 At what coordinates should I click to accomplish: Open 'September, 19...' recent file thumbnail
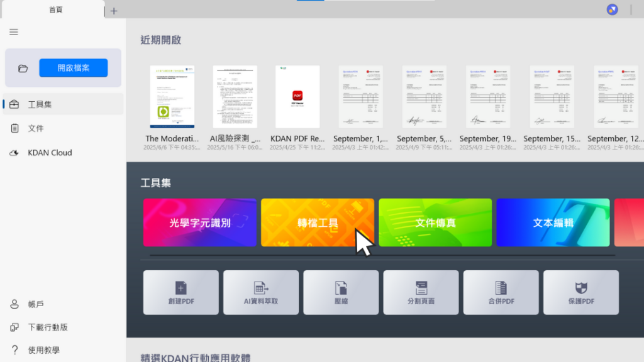click(x=488, y=97)
